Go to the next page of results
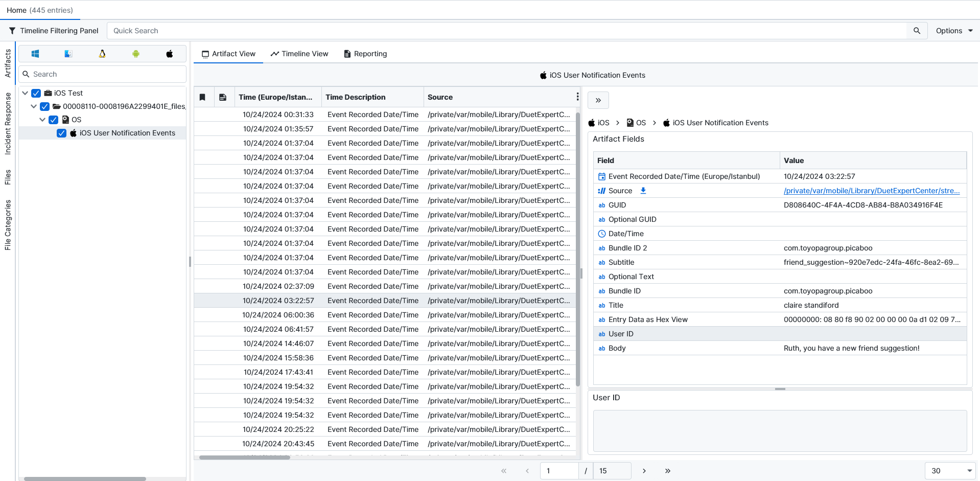Viewport: 980px width, 481px height. click(x=644, y=471)
